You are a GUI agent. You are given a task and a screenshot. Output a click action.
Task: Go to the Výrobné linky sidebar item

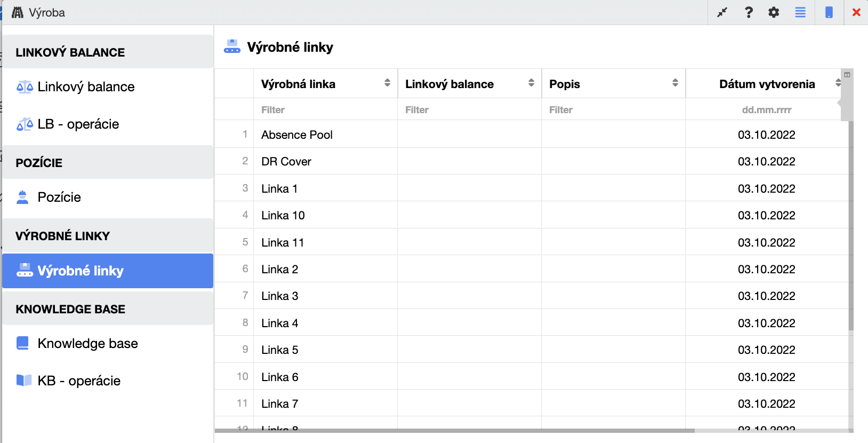[80, 271]
